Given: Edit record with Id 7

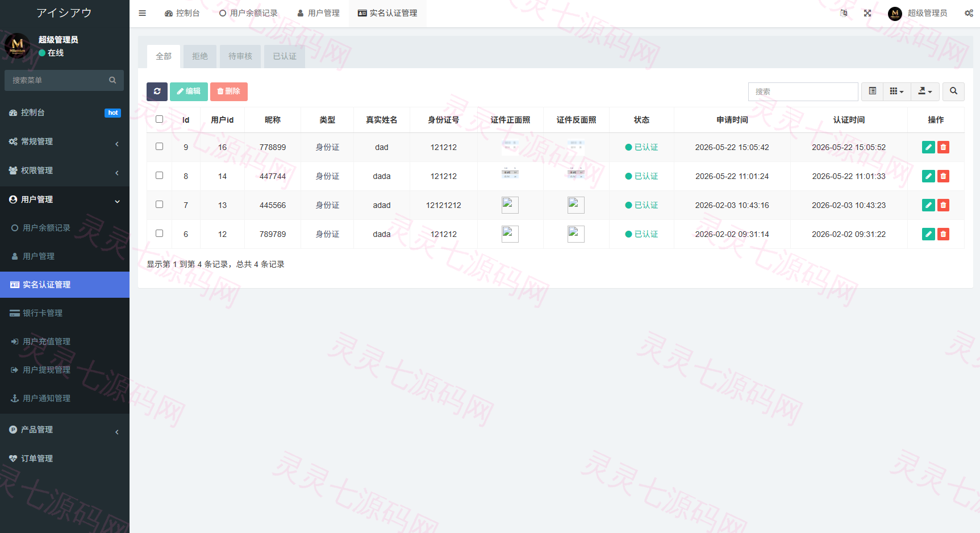Looking at the screenshot, I should pyautogui.click(x=928, y=205).
